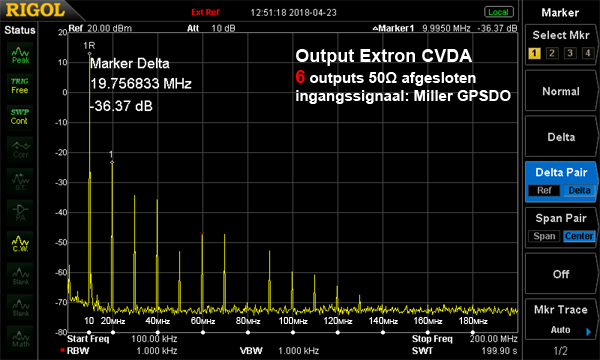Click the Peak status icon
The image size is (600, 360).
point(20,55)
